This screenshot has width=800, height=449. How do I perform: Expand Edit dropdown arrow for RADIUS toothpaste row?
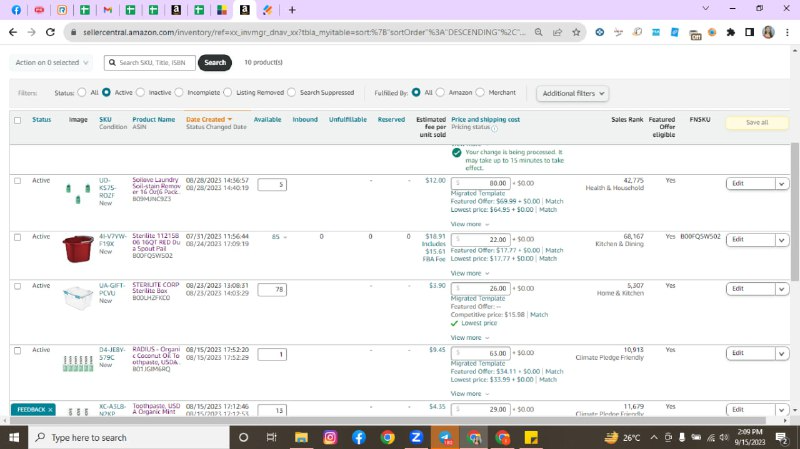(782, 354)
